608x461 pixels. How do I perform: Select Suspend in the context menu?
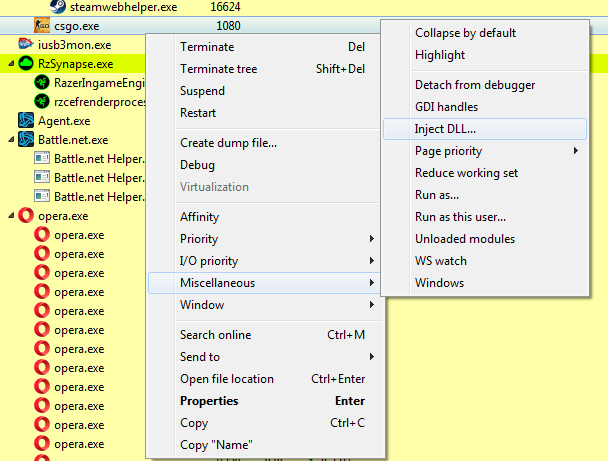click(x=264, y=91)
